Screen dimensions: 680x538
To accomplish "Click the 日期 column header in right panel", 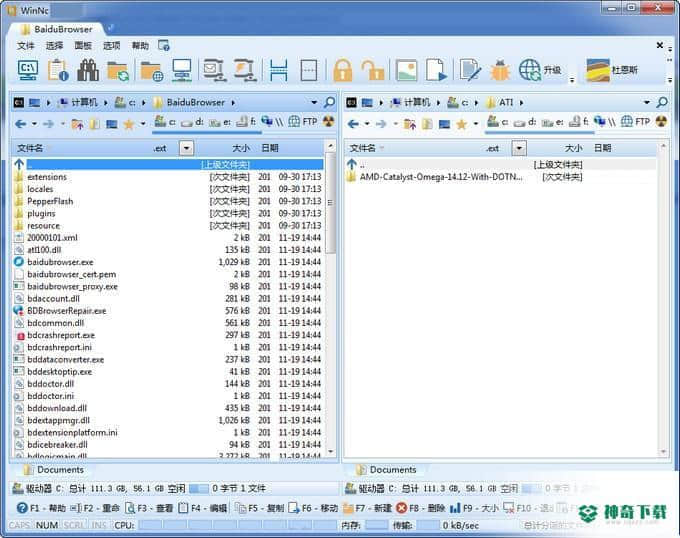I will click(x=603, y=148).
